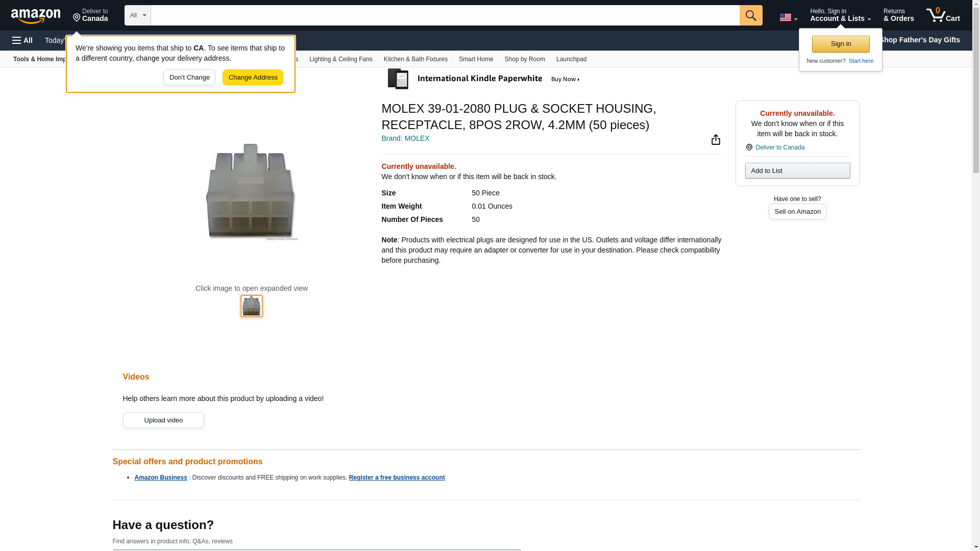Click the yellow Sign in button
The height and width of the screenshot is (551, 980).
[840, 44]
